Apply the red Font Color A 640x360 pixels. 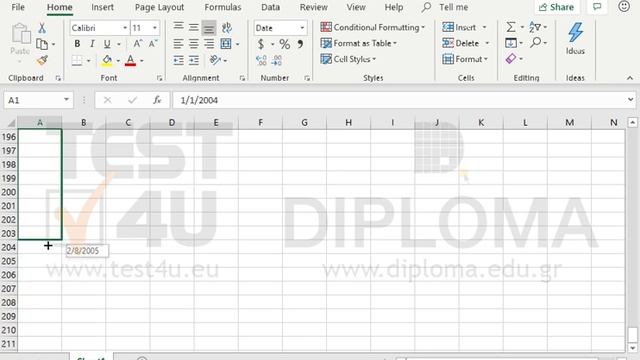pos(130,61)
